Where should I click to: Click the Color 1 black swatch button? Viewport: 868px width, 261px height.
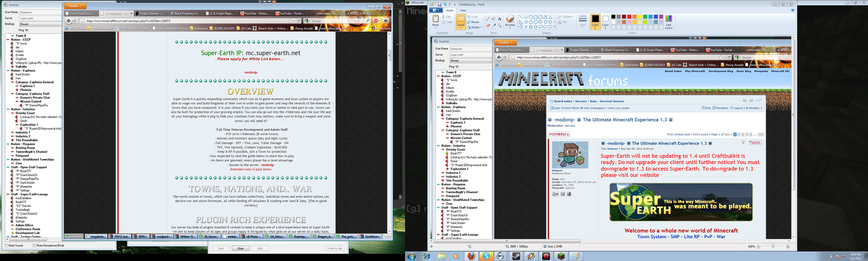(595, 21)
